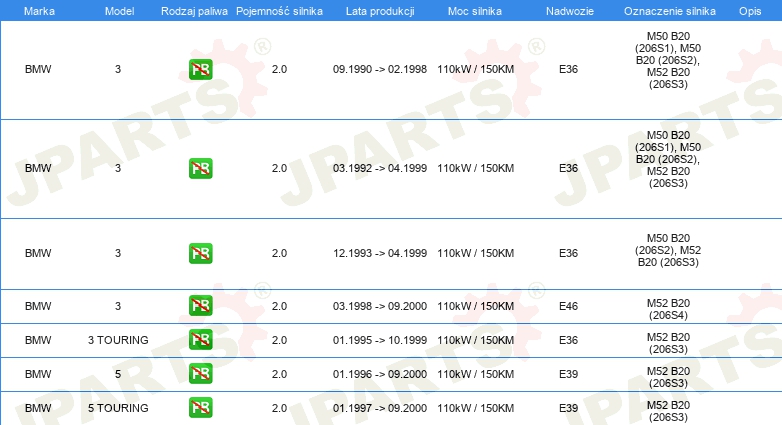Click the petrol fuel icon in the E46 row
The height and width of the screenshot is (425, 782).
point(200,306)
